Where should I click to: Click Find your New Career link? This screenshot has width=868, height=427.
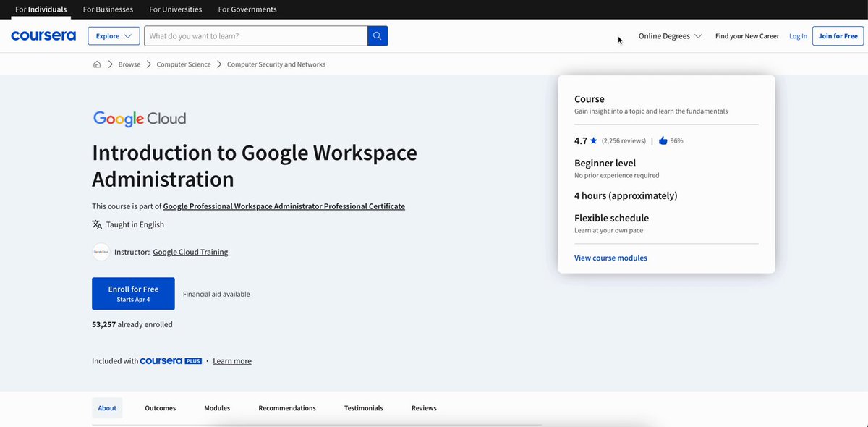coord(747,36)
